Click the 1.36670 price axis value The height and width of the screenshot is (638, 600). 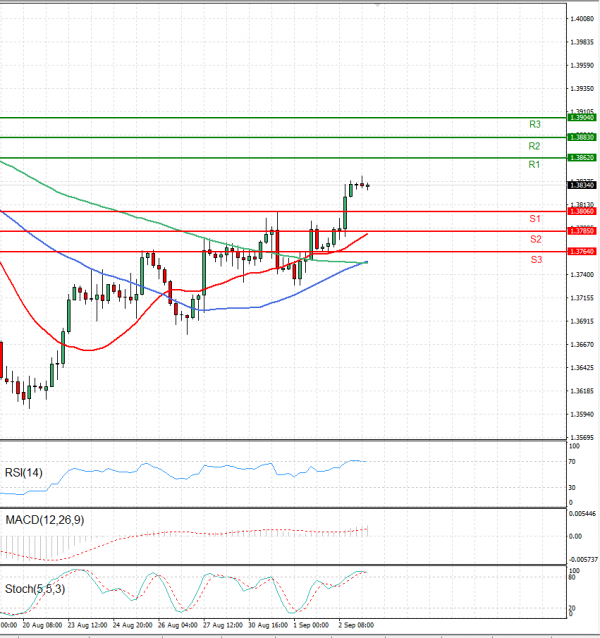(582, 344)
